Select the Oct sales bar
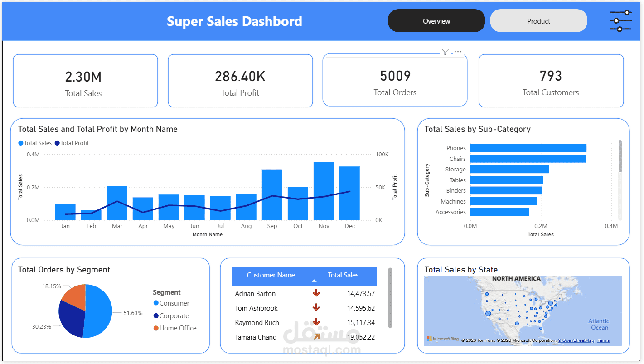This screenshot has width=644, height=364. click(x=298, y=204)
